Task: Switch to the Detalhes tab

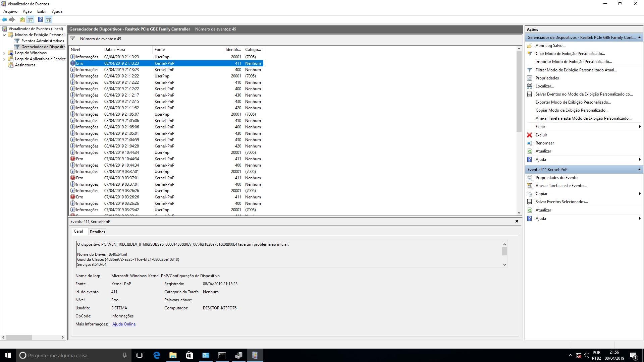Action: click(x=97, y=232)
